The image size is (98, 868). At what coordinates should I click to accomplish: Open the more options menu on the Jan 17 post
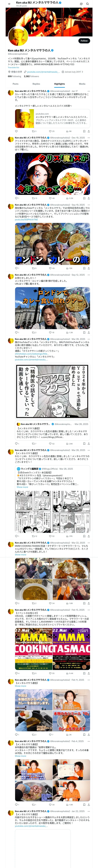pyautogui.click(x=89, y=91)
